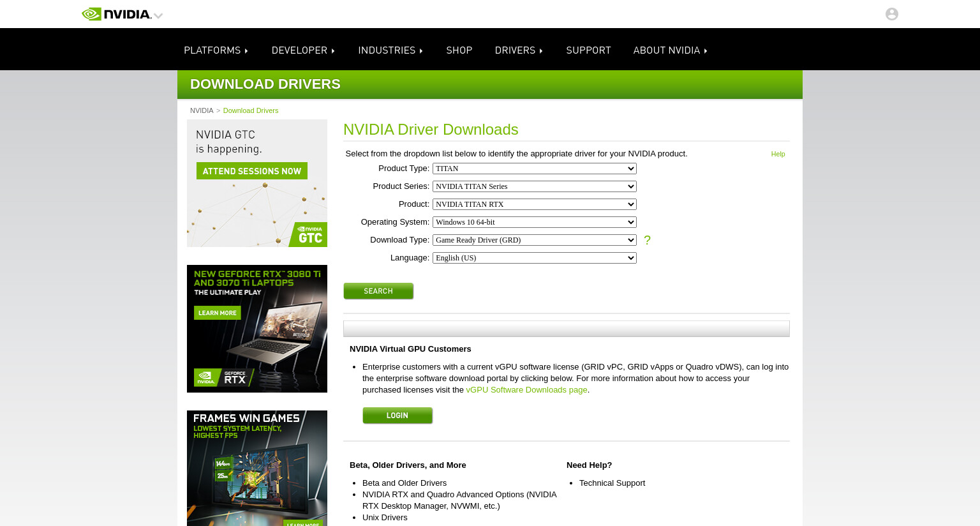This screenshot has width=980, height=526.
Task: Open the Drivers menu
Action: (519, 50)
